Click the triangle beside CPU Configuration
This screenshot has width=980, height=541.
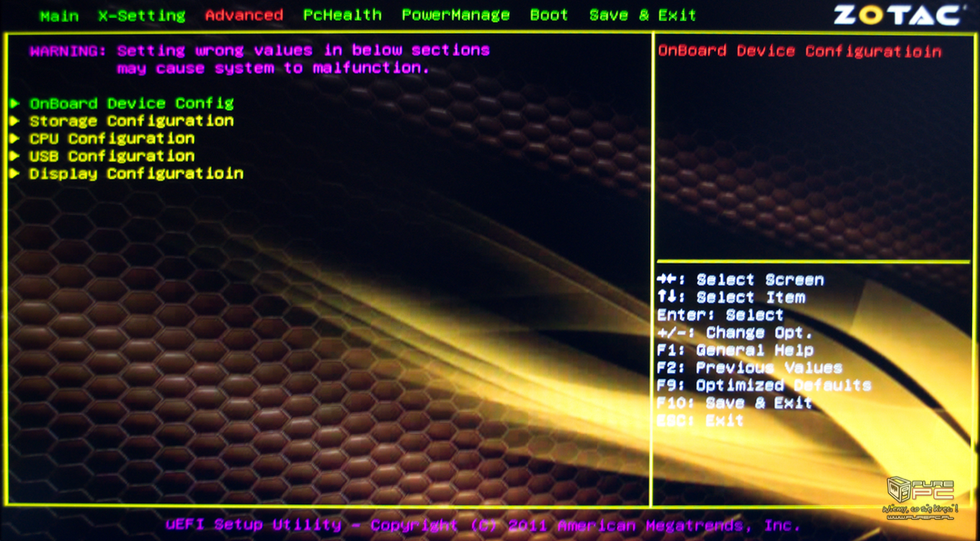(15, 139)
